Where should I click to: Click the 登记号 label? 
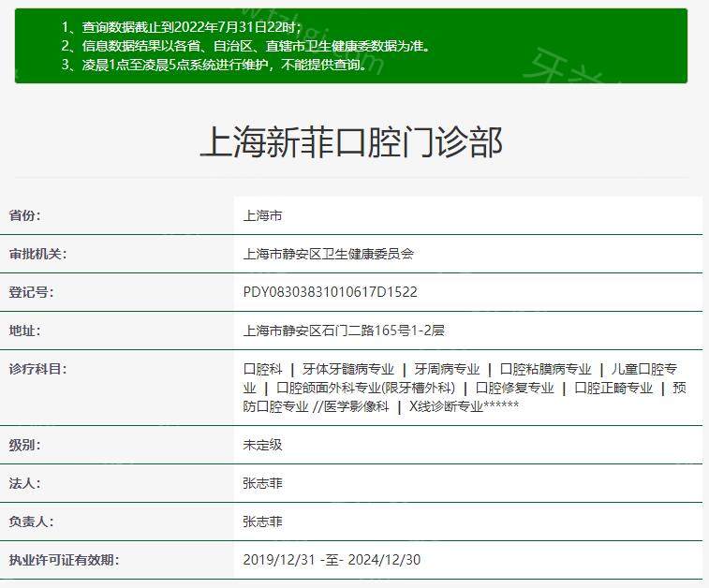31,292
